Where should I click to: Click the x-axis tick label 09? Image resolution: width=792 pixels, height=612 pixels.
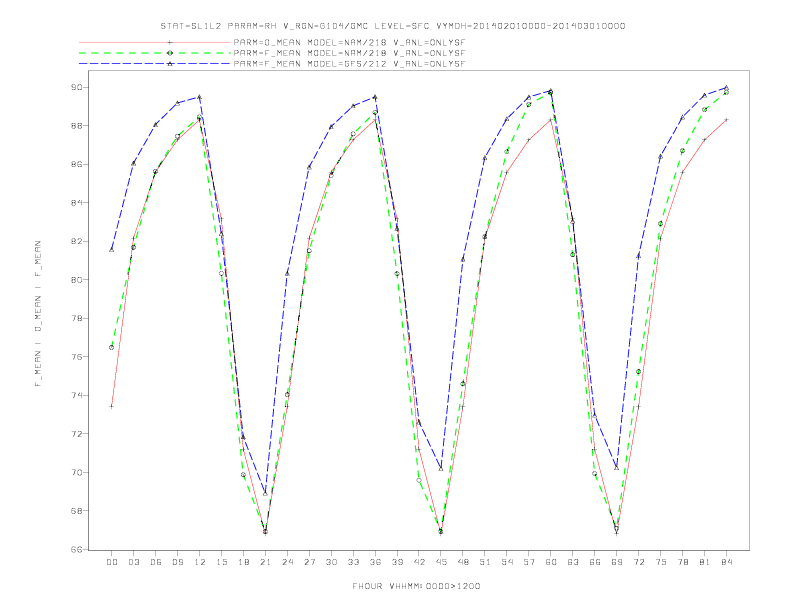click(177, 562)
